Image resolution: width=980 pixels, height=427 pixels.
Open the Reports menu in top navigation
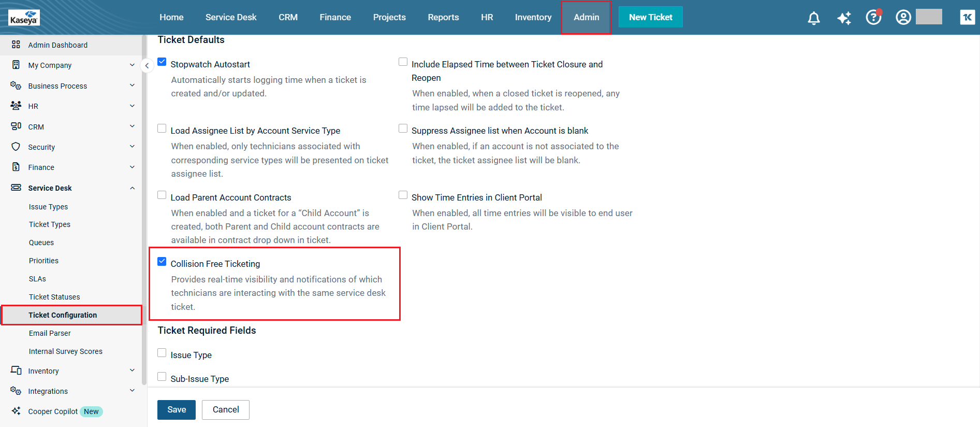click(x=443, y=17)
